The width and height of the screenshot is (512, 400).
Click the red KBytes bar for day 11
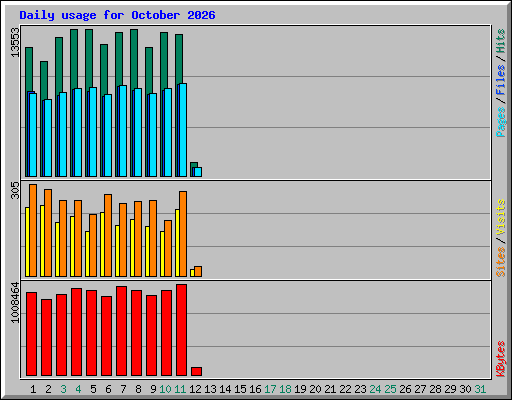click(181, 330)
